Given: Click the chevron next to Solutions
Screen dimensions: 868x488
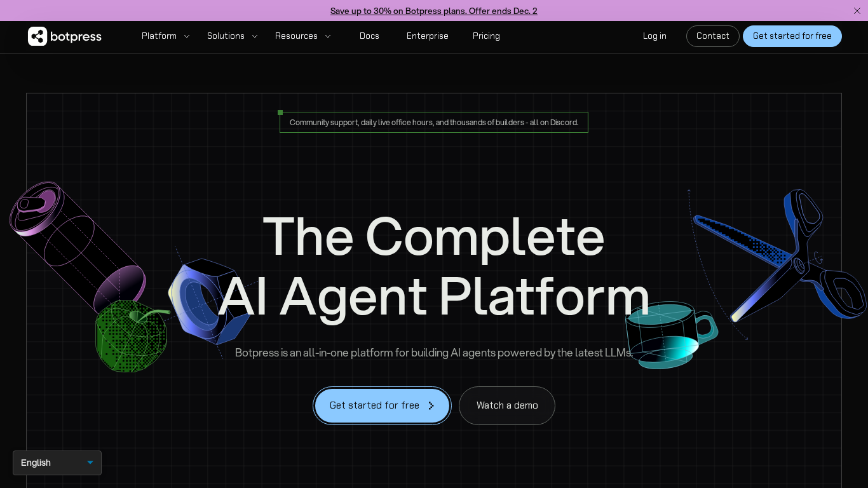Looking at the screenshot, I should click(255, 36).
